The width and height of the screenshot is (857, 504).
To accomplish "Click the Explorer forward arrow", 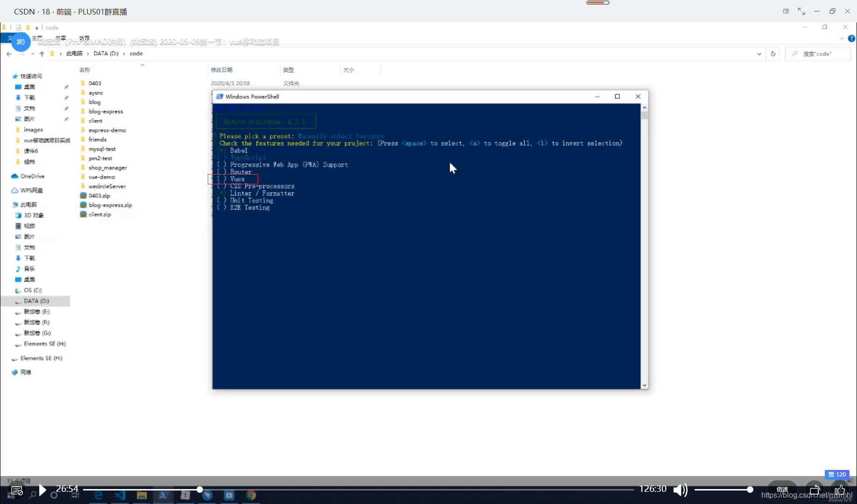I will coord(22,54).
